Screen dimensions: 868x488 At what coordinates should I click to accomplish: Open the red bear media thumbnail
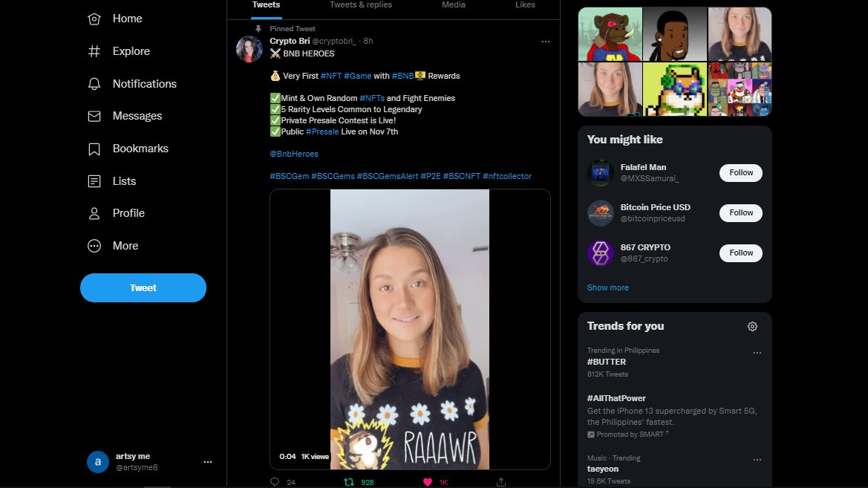(610, 33)
